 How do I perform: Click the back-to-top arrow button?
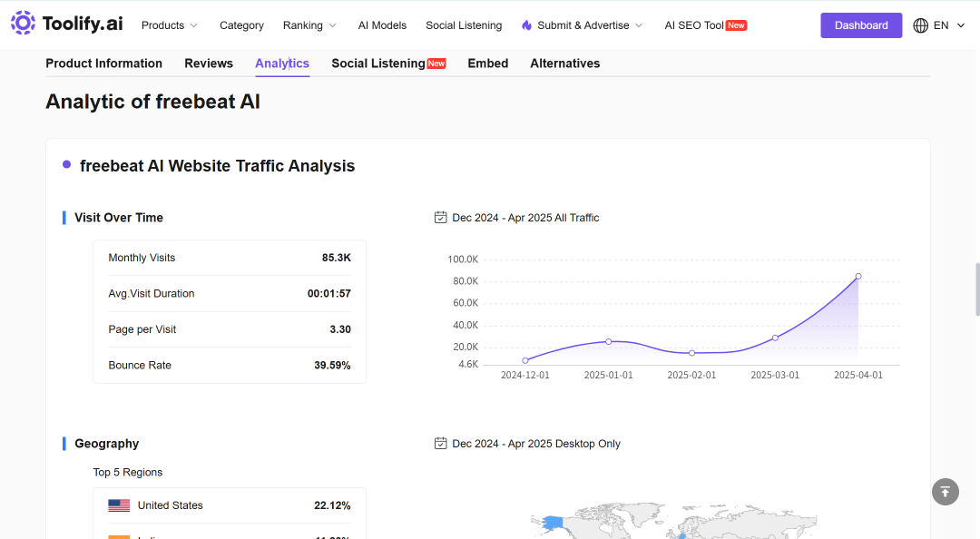coord(945,492)
